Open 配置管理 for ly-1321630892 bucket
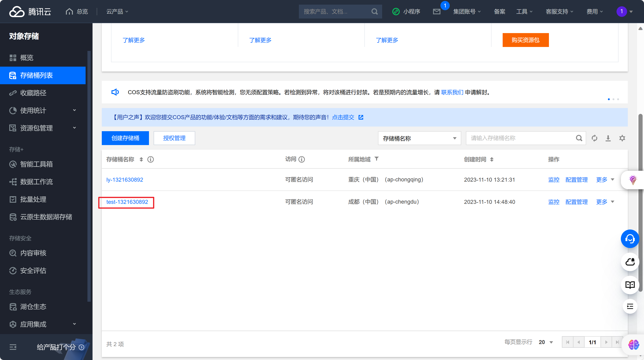Screen dimensions: 644x360 click(x=576, y=180)
